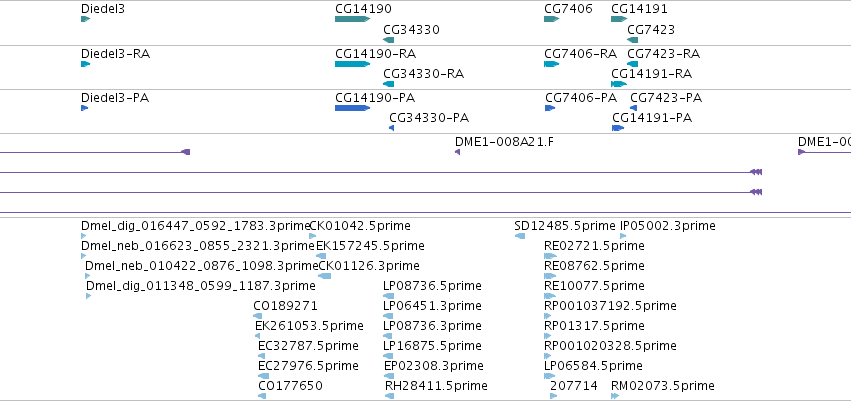Click the LP06451.3prime EST label
The image size is (851, 401).
(433, 306)
